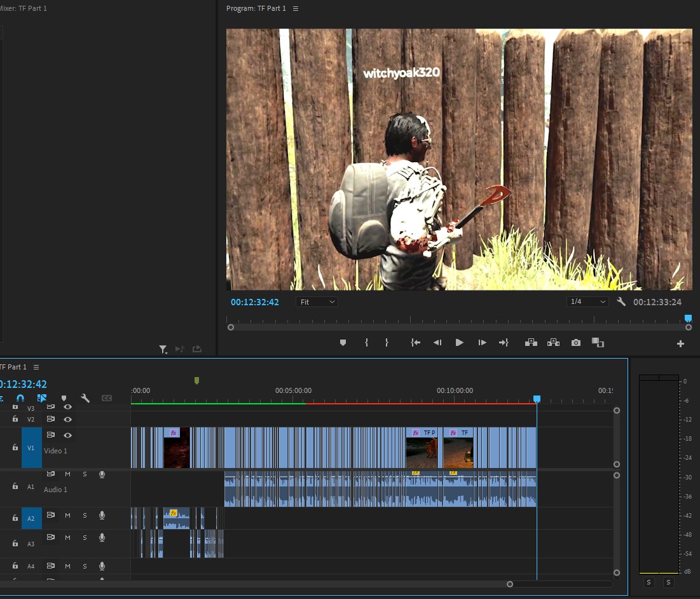Toggle sync lock on track A3
Screen dimensions: 700x599
[51, 537]
